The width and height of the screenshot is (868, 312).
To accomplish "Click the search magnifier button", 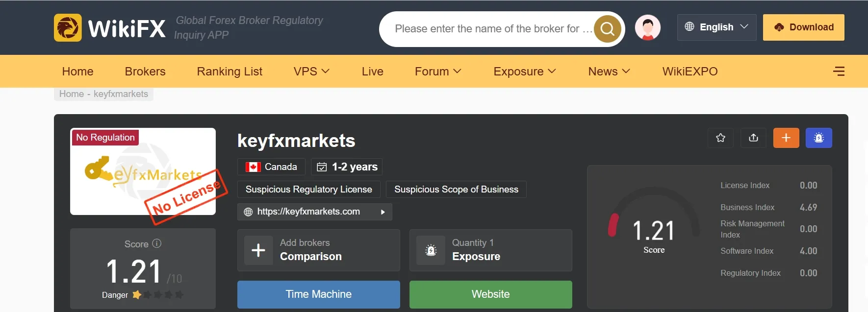I will [608, 29].
